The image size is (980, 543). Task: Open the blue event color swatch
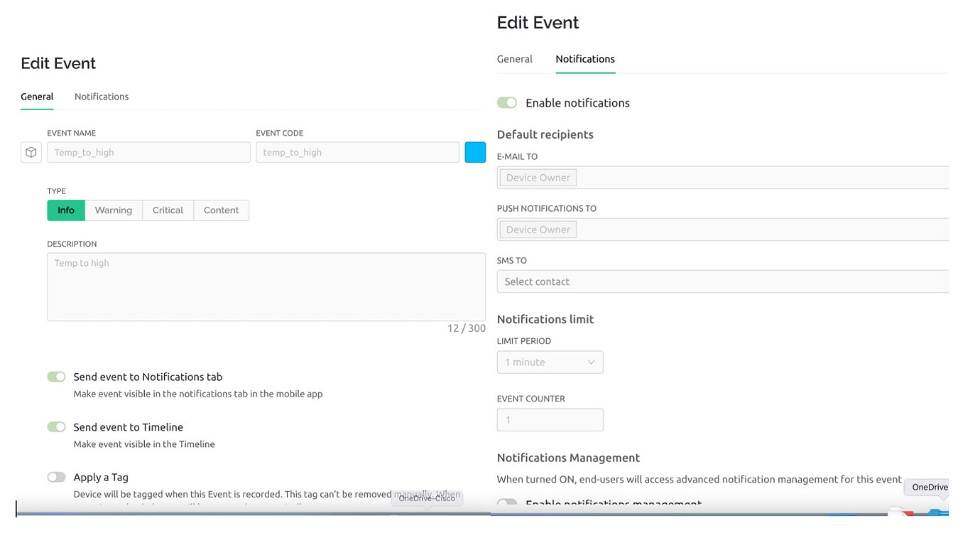click(475, 152)
